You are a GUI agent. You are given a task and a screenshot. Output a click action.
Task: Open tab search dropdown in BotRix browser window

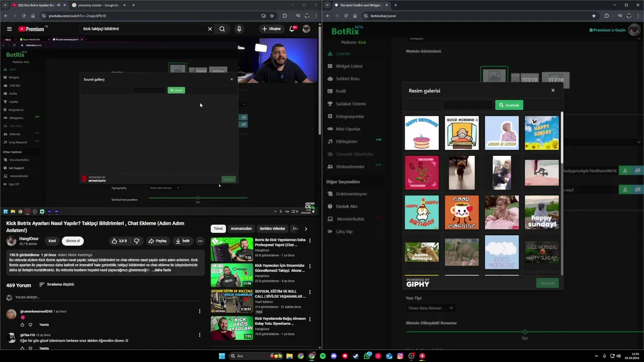pyautogui.click(x=328, y=5)
